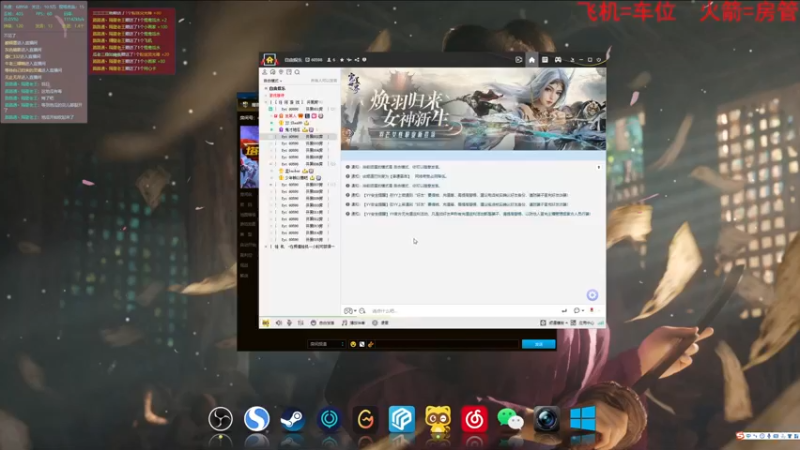The height and width of the screenshot is (450, 800).
Task: Click the round purple floating button in chat
Action: (592, 295)
